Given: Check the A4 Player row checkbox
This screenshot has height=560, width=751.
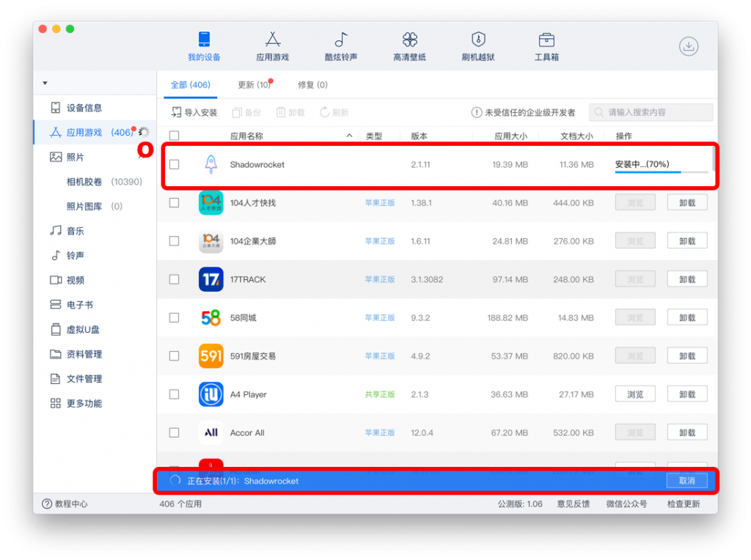Looking at the screenshot, I should 175,394.
